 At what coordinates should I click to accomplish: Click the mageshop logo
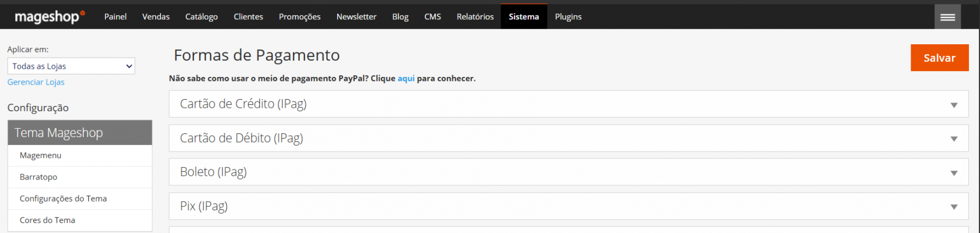pyautogui.click(x=50, y=17)
